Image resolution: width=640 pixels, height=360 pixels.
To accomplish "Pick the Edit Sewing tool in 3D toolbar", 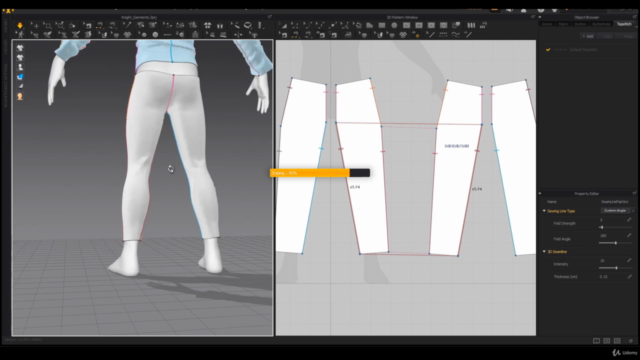I will point(87,25).
